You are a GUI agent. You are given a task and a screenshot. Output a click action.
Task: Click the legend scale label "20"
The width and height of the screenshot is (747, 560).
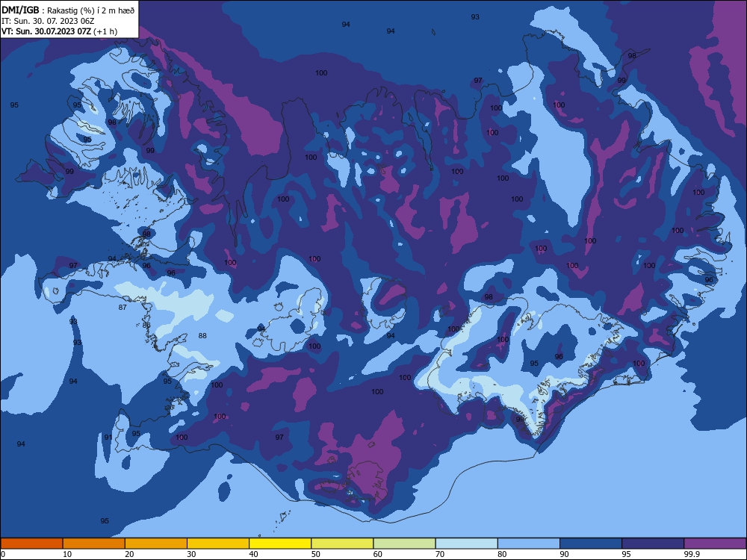(x=129, y=554)
